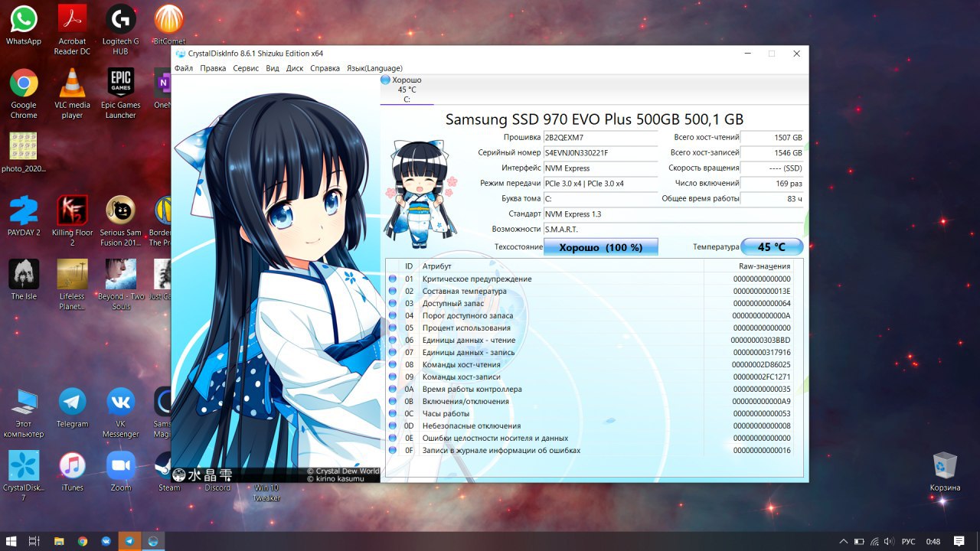Image resolution: width=980 pixels, height=551 pixels.
Task: Open Корзина recycle bin
Action: point(945,471)
